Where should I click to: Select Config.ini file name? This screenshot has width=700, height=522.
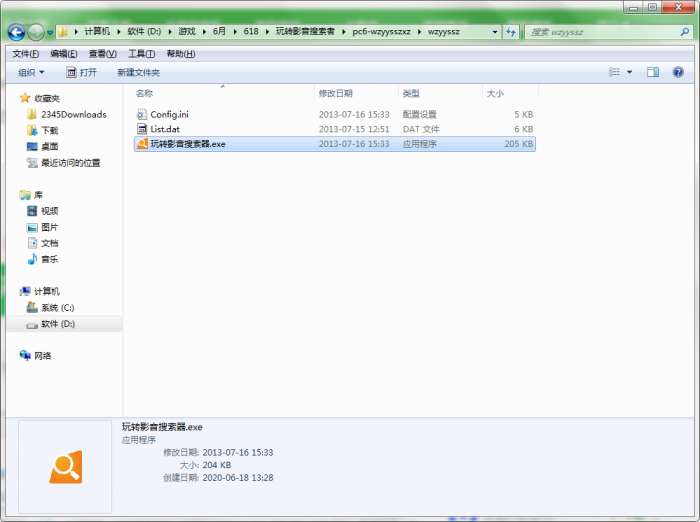click(x=170, y=115)
